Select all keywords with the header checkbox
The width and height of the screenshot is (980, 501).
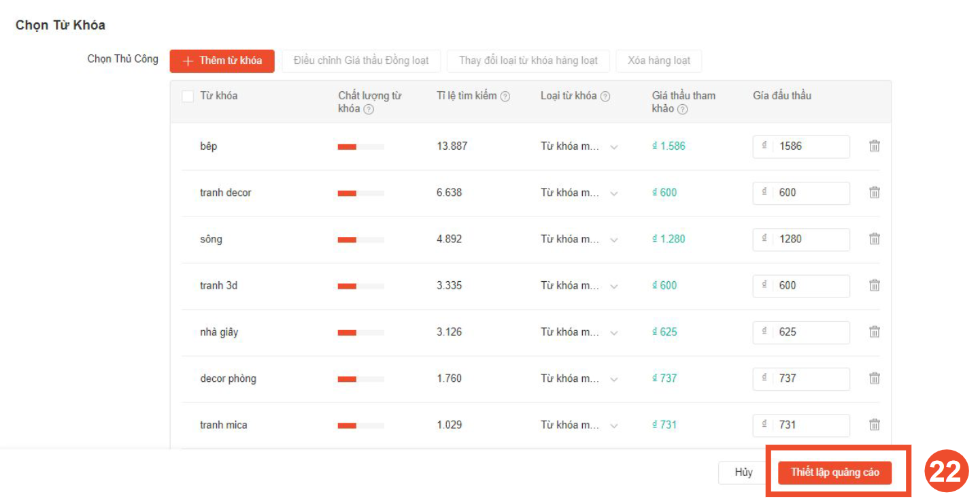[x=188, y=96]
